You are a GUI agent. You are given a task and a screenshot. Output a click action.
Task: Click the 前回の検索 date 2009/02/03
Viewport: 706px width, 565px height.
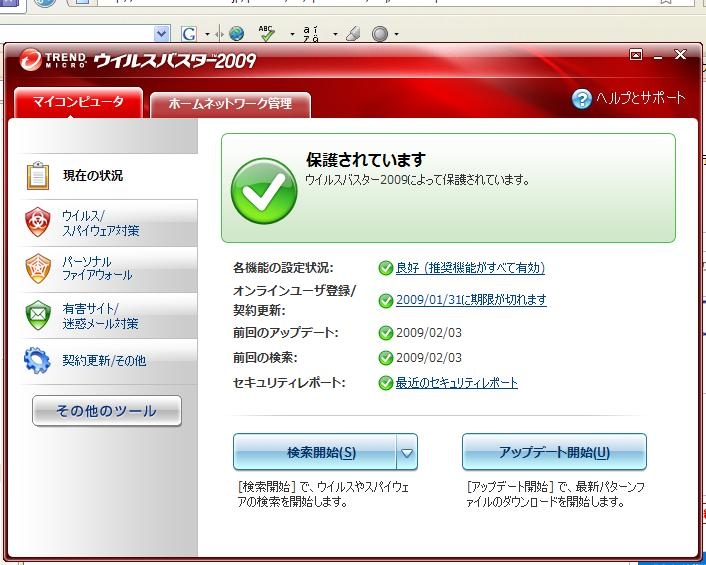tap(429, 358)
